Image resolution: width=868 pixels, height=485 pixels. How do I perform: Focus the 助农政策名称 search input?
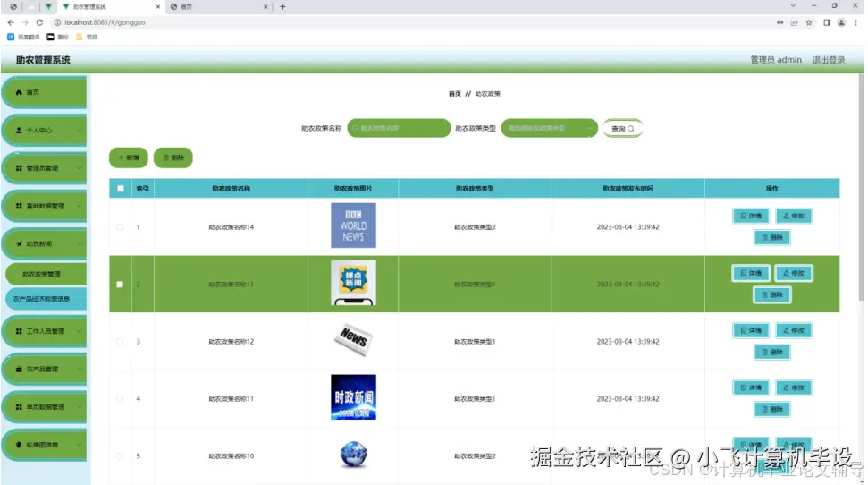click(x=399, y=128)
